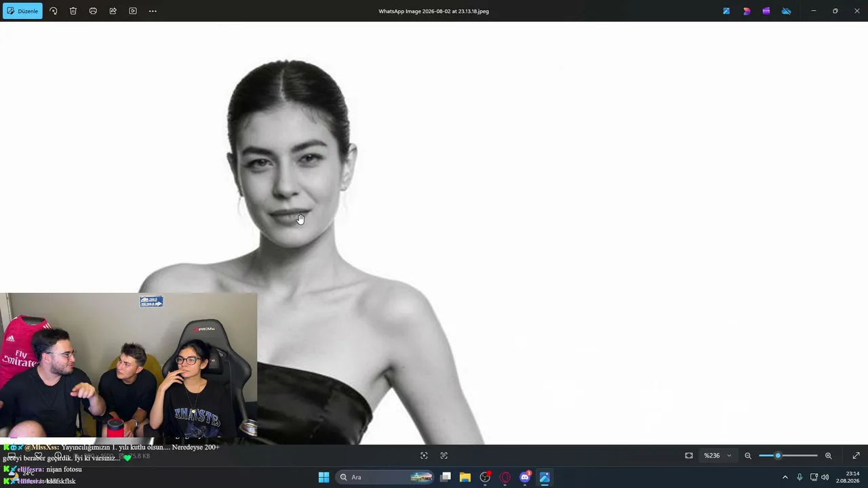The width and height of the screenshot is (868, 488).
Task: Minimize the Photos window
Action: tap(814, 11)
